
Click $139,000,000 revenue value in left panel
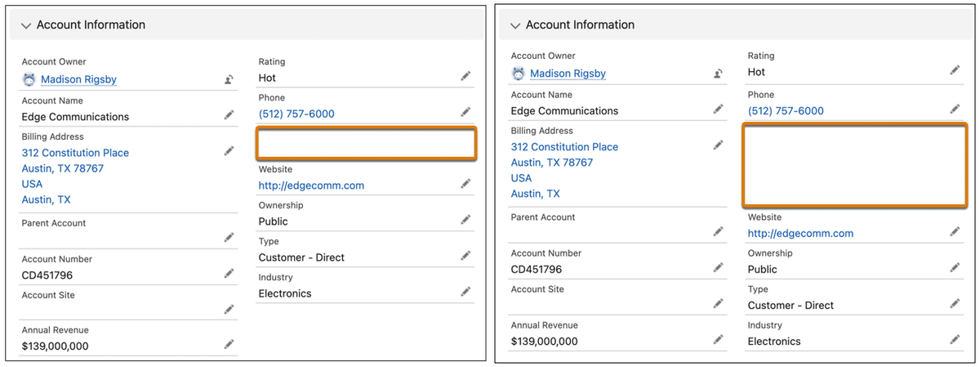click(55, 347)
